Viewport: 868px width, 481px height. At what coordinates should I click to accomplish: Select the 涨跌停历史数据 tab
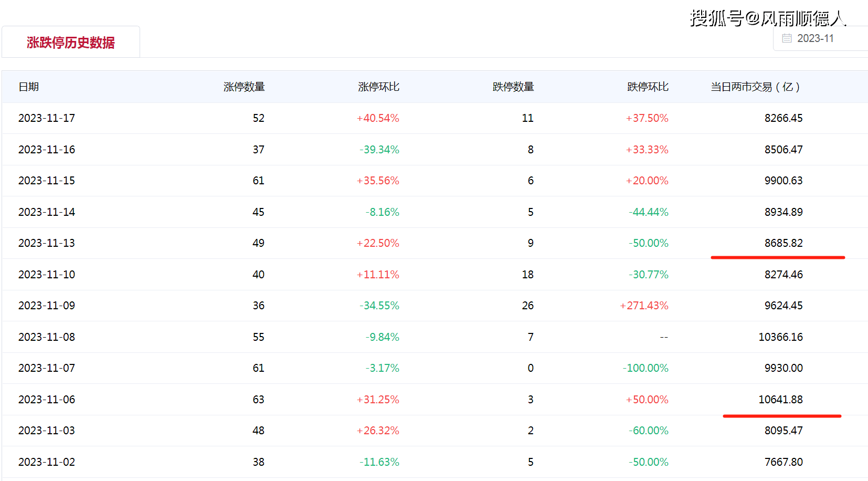click(71, 43)
